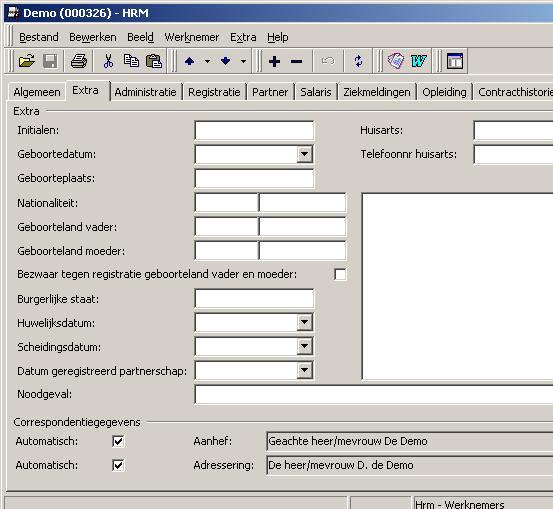This screenshot has height=509, width=553.
Task: Click the Initialen input field
Action: [x=254, y=131]
